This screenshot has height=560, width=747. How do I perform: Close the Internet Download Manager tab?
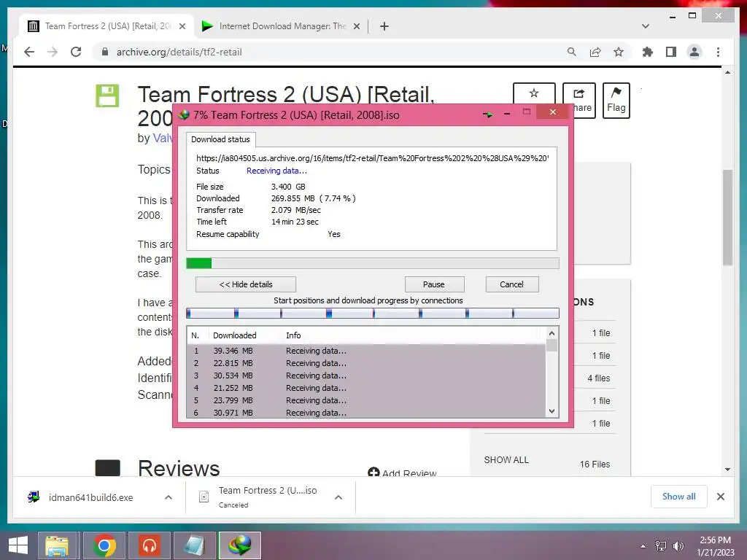click(356, 26)
